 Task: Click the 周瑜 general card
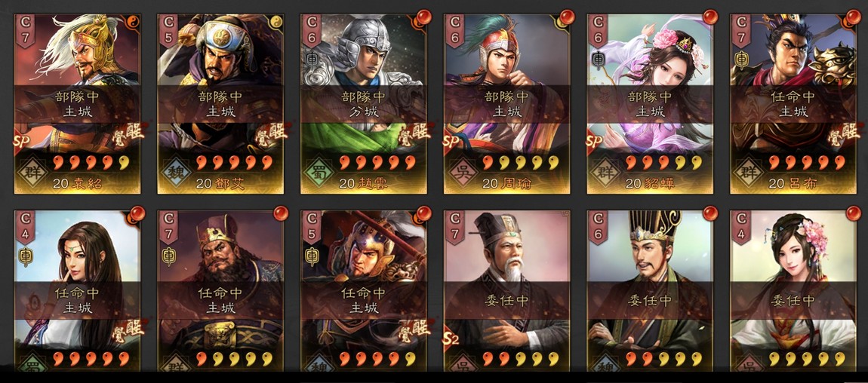click(507, 103)
